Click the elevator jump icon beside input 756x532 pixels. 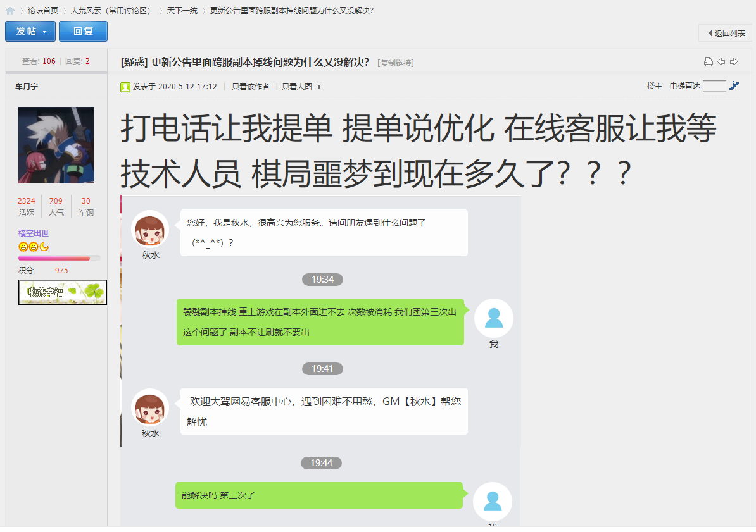pos(734,86)
